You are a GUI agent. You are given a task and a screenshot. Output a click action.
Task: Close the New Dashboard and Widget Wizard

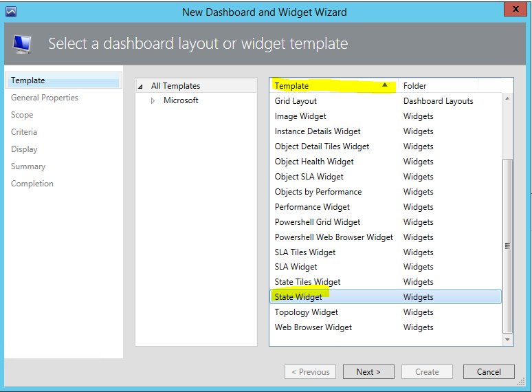[515, 9]
